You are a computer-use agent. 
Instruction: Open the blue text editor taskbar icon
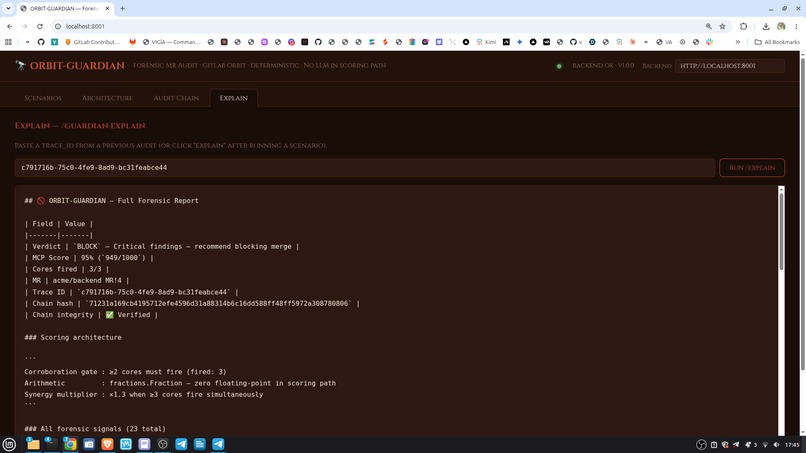199,444
